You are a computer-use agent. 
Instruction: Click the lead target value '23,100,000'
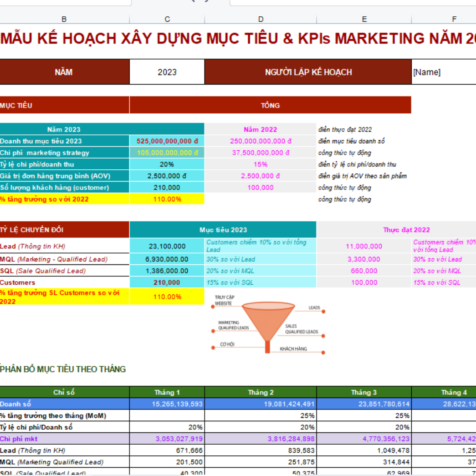point(167,246)
